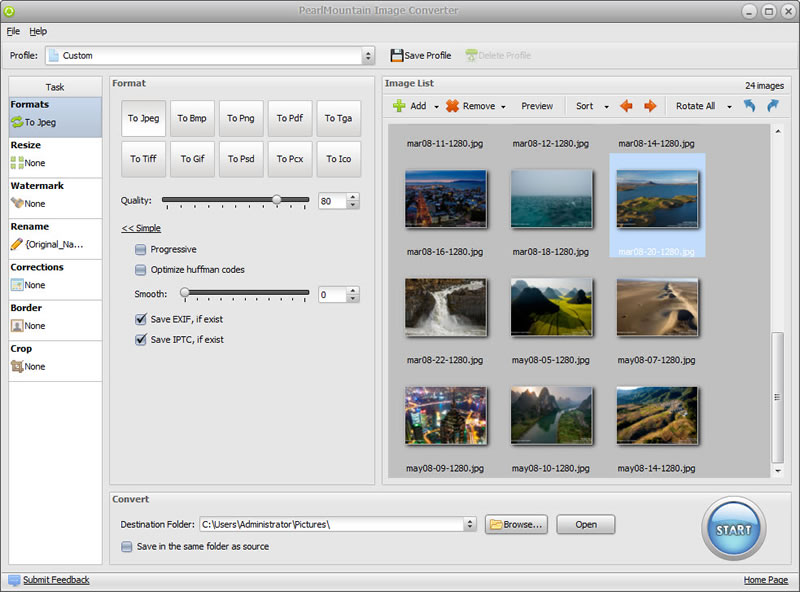
Task: Click the Quality slider handle
Action: pos(276,200)
